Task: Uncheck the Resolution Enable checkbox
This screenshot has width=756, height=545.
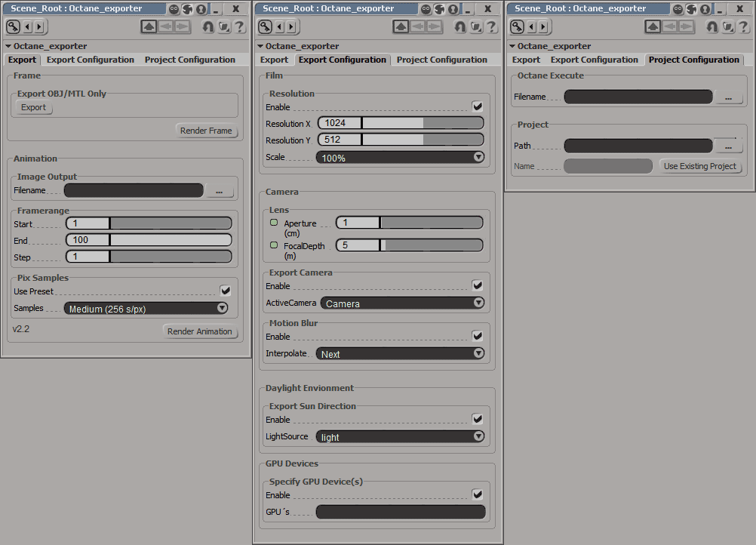Action: pyautogui.click(x=478, y=106)
